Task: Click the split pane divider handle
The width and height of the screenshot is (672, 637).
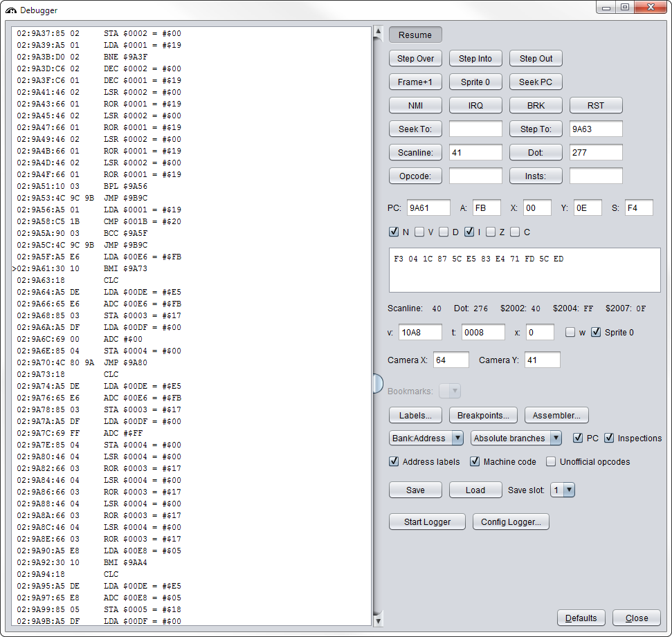Action: [378, 382]
